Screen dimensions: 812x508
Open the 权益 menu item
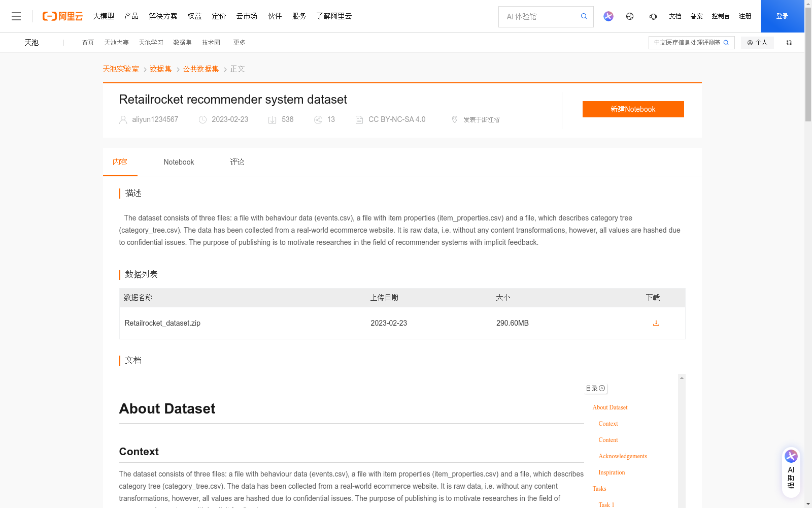tap(194, 16)
